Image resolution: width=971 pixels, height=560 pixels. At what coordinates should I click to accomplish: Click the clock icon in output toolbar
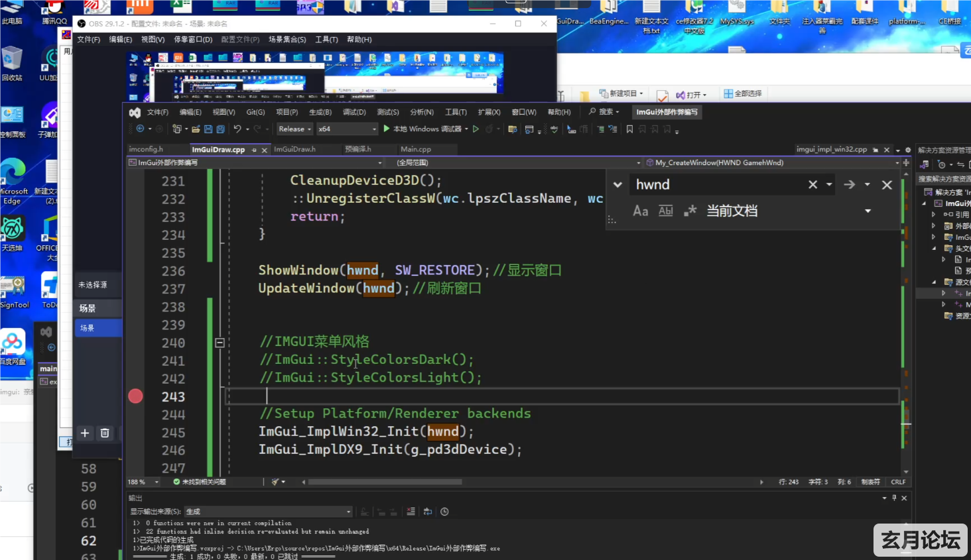tap(444, 512)
